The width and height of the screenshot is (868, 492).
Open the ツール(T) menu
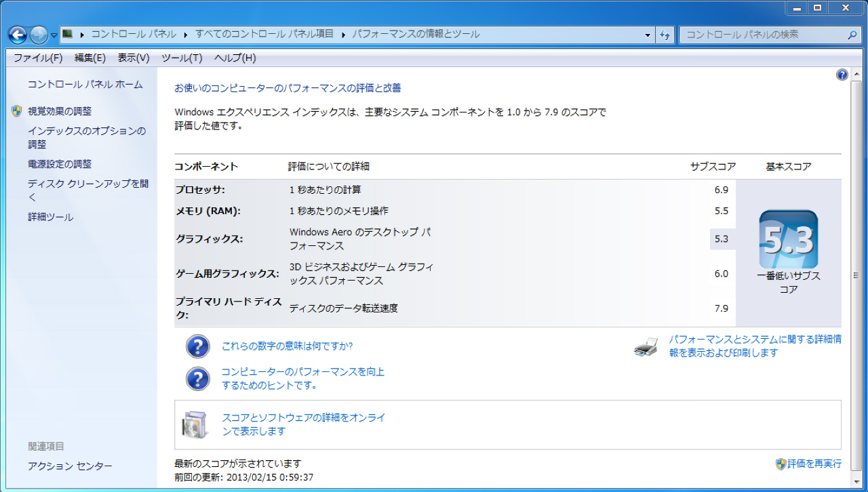pyautogui.click(x=182, y=58)
